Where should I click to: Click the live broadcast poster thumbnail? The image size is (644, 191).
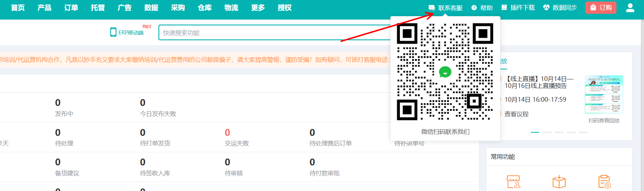pos(604,94)
